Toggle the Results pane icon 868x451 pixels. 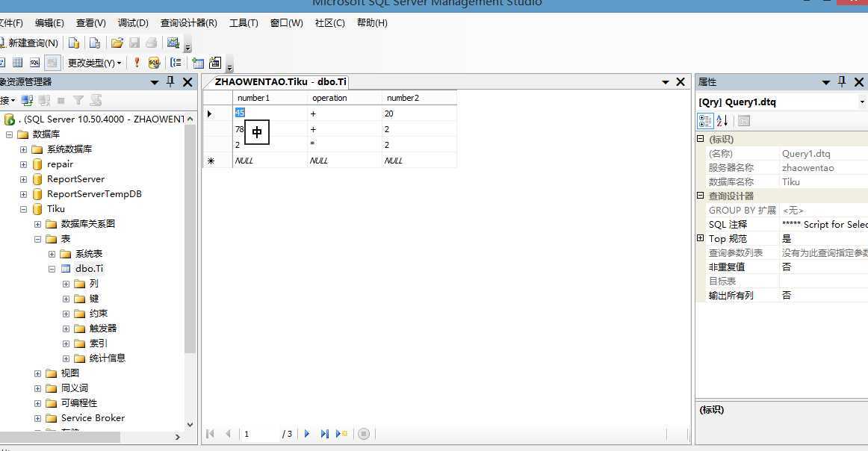tap(52, 63)
